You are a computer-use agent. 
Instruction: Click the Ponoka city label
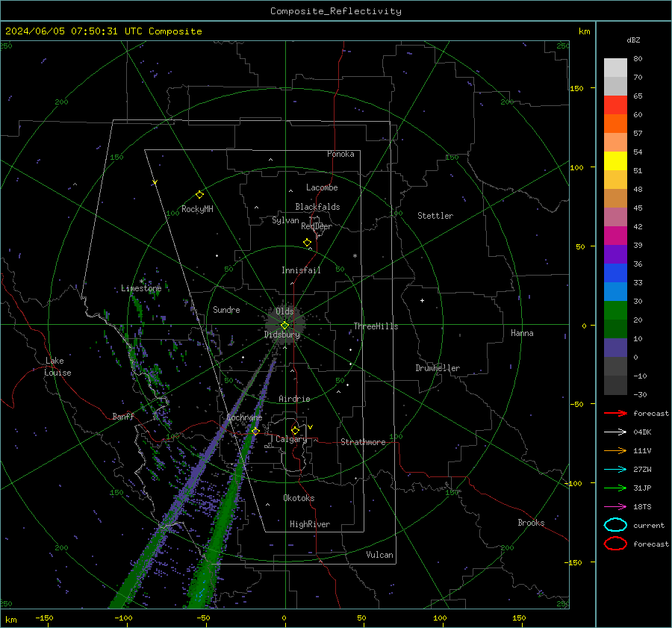340,154
